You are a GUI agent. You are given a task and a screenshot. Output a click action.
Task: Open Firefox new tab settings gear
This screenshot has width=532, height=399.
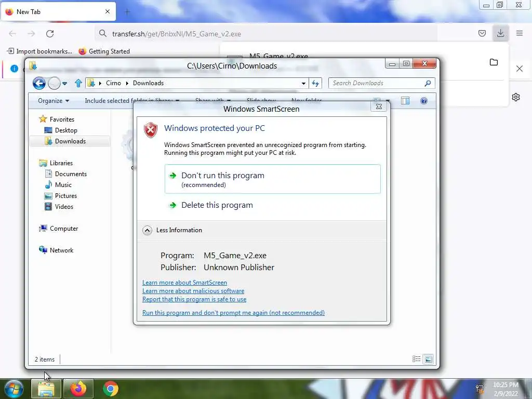516,97
